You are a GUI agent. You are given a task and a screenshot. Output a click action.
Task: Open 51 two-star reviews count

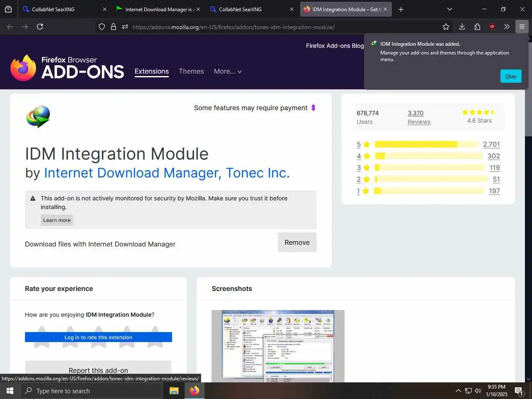click(x=496, y=179)
